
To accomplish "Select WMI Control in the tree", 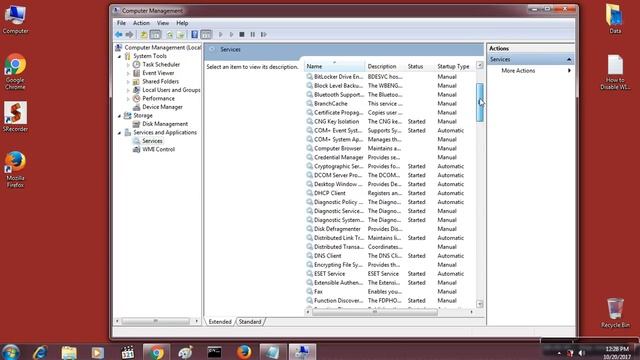I will pos(158,149).
